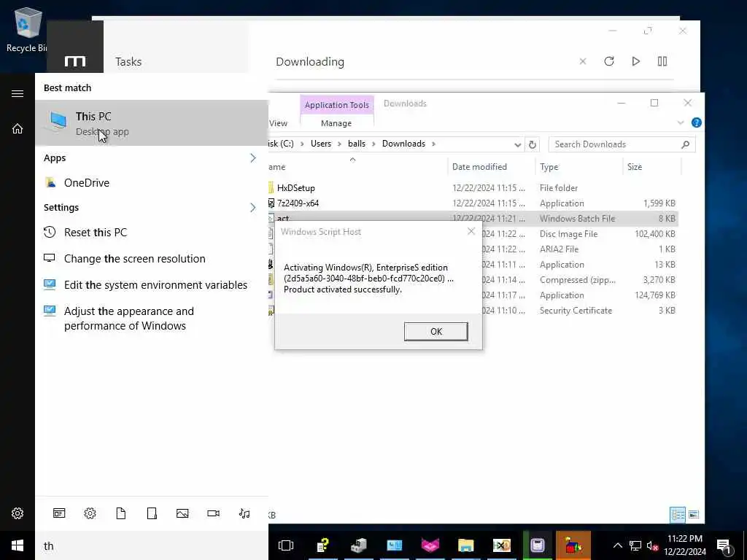The width and height of the screenshot is (747, 560).
Task: Click the muted volume tray icon
Action: click(652, 545)
